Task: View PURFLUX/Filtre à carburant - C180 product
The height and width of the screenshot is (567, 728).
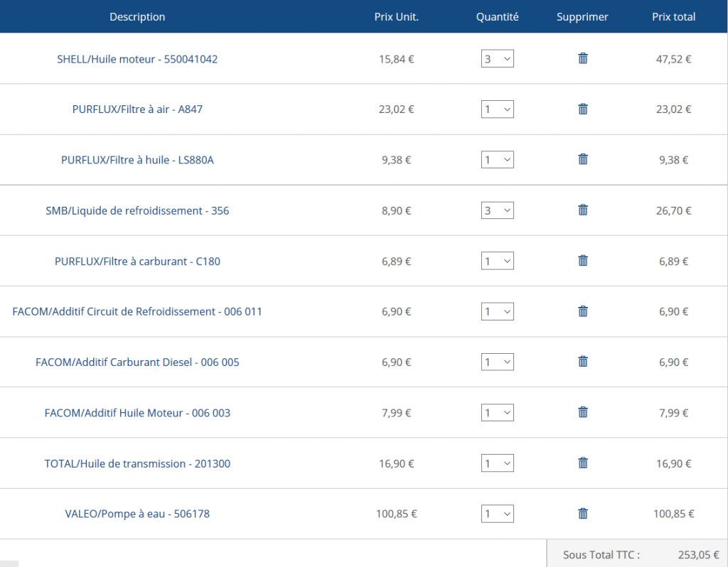Action: [x=137, y=261]
